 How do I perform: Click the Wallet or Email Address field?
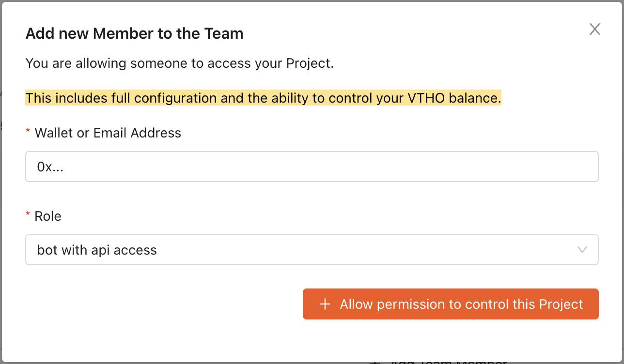(x=312, y=167)
